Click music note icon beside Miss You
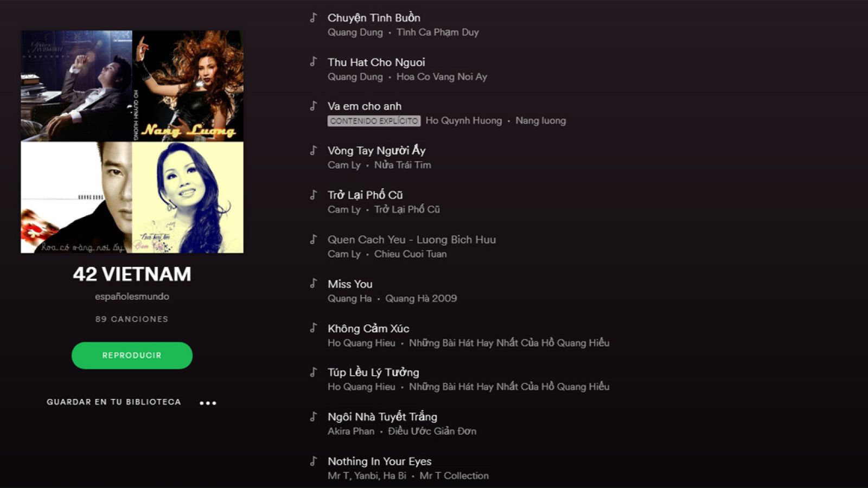This screenshot has width=868, height=488. pyautogui.click(x=314, y=284)
